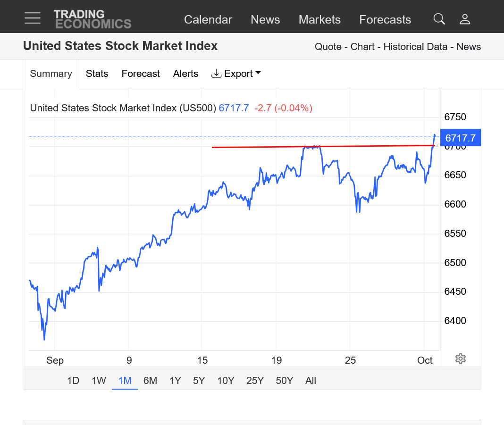This screenshot has width=504, height=425.
Task: Open the hamburger navigation menu
Action: (x=33, y=18)
